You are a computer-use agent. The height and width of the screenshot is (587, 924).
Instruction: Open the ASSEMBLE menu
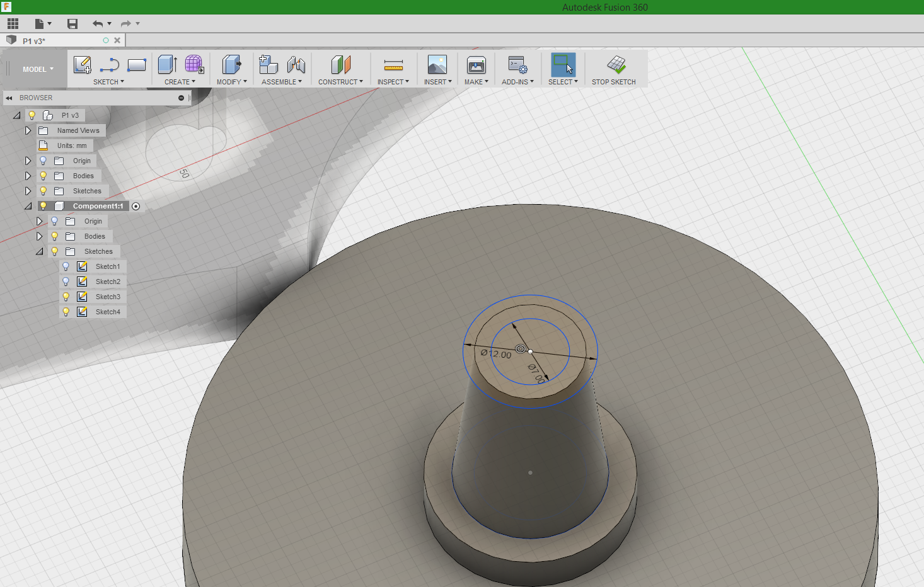point(282,82)
